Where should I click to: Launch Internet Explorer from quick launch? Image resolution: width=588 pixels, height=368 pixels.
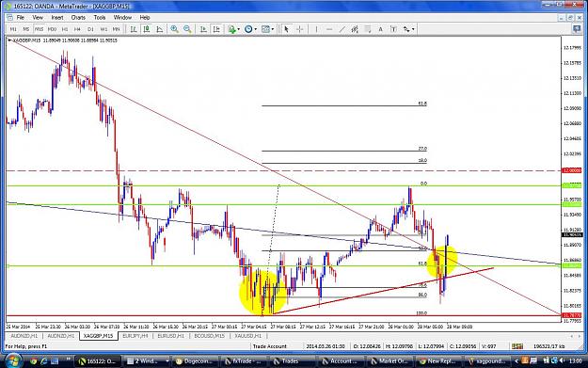click(x=44, y=361)
